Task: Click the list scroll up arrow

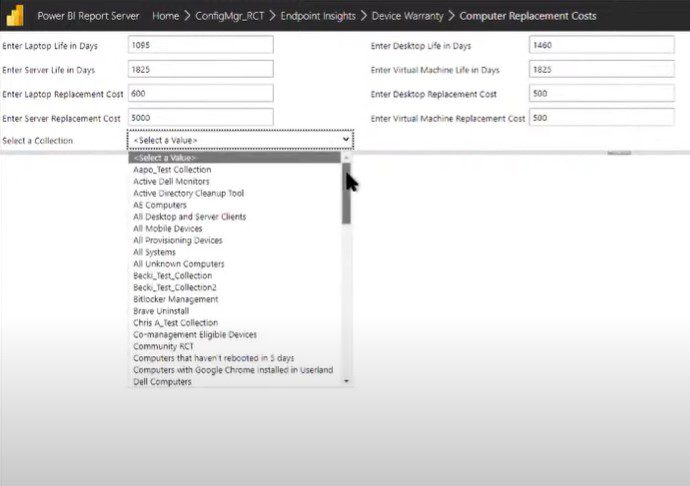Action: (346, 158)
